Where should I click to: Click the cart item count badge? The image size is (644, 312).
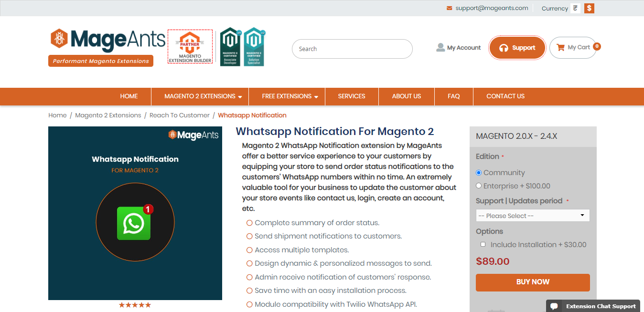point(597,46)
